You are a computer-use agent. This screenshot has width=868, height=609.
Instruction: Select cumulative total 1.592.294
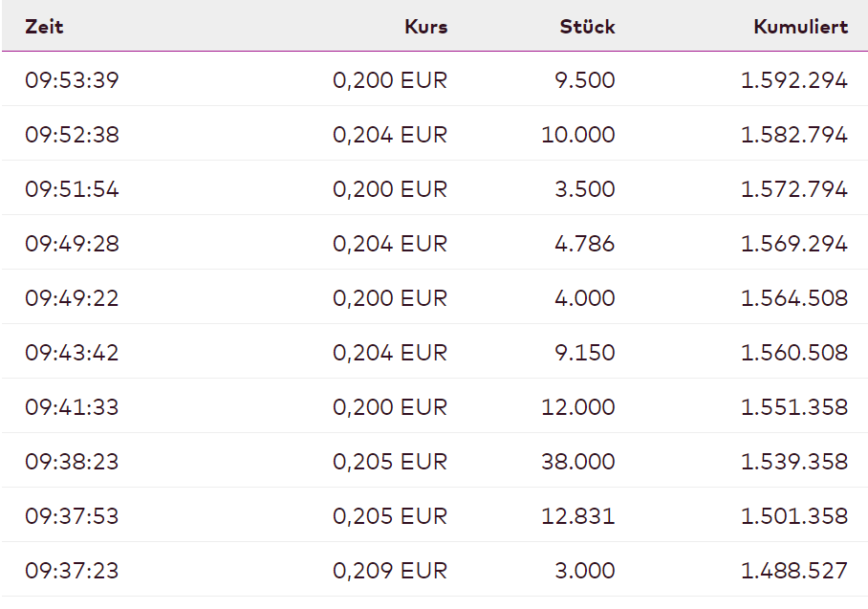click(793, 80)
